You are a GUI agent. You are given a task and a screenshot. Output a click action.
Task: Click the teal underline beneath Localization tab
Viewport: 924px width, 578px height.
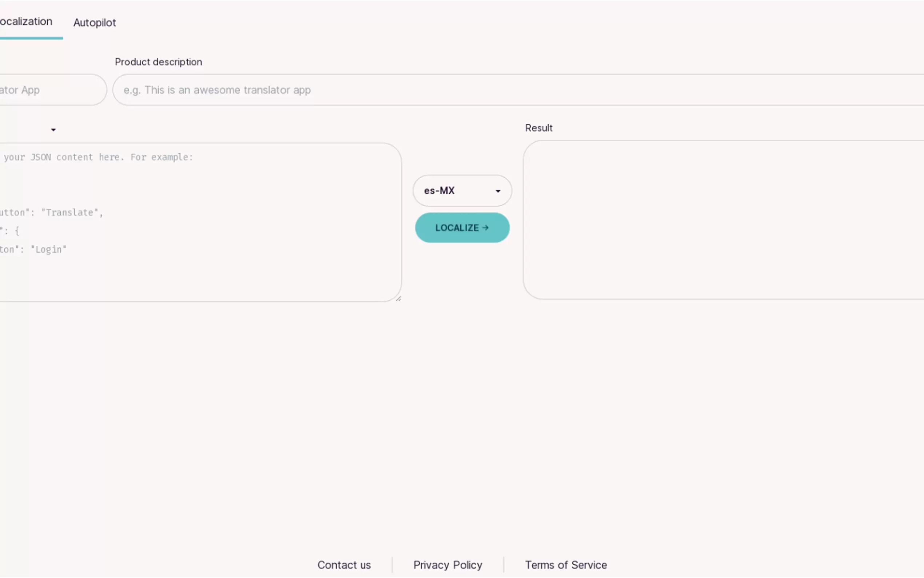[x=31, y=38]
